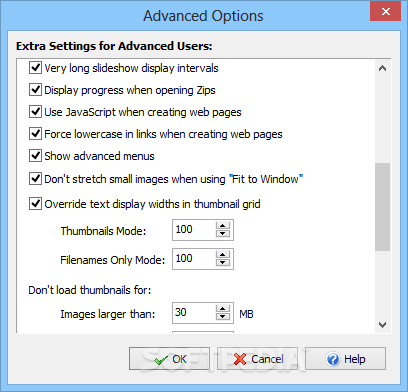
Task: Click the Thumbnails Mode number field
Action: (194, 230)
